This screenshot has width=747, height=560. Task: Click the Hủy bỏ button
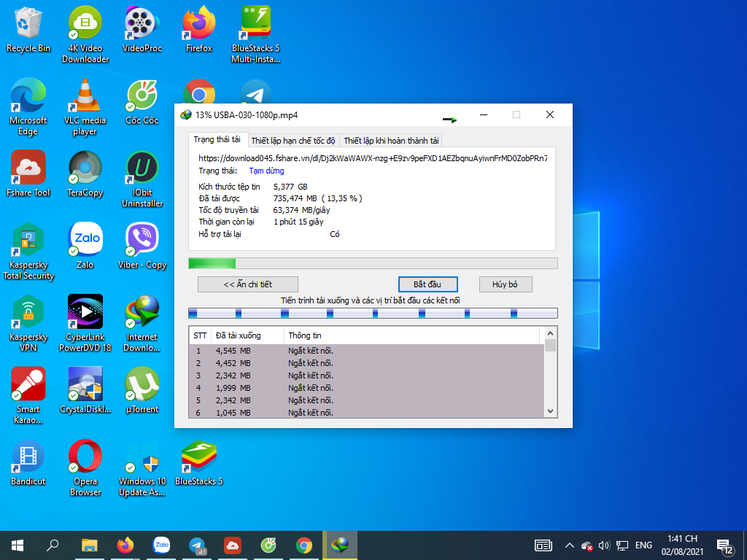tap(505, 284)
